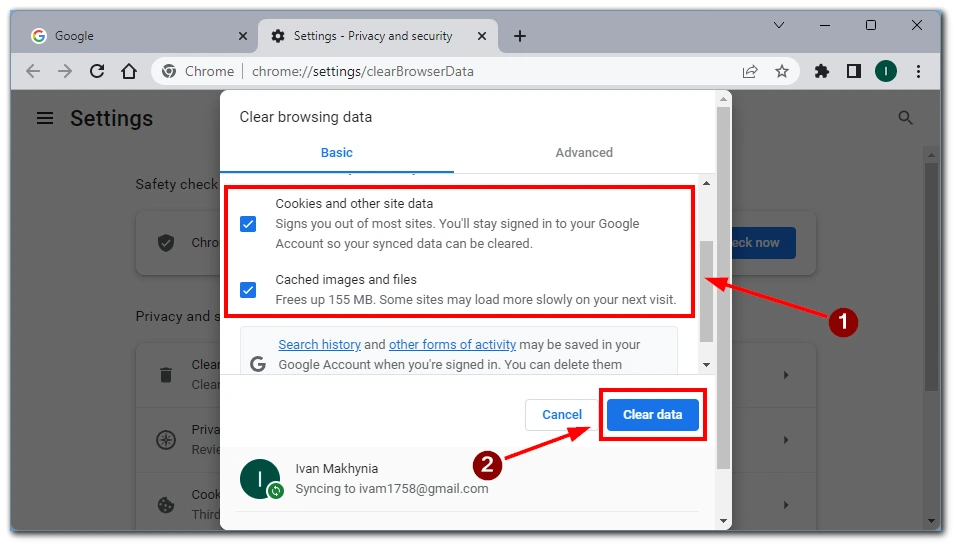Viewport: 959px width, 549px height.
Task: Click the cookie icon in settings list
Action: tap(166, 505)
